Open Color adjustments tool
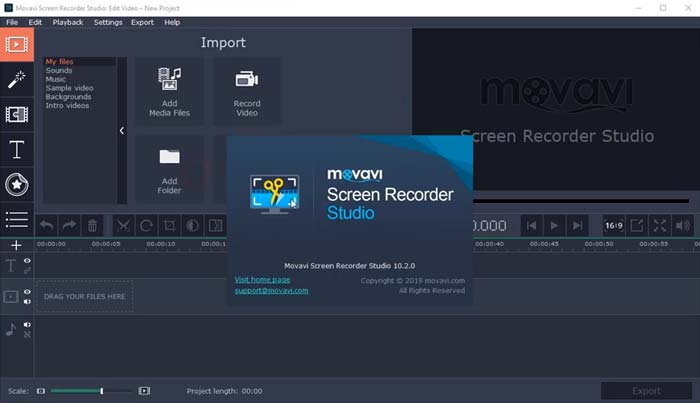 coord(192,225)
